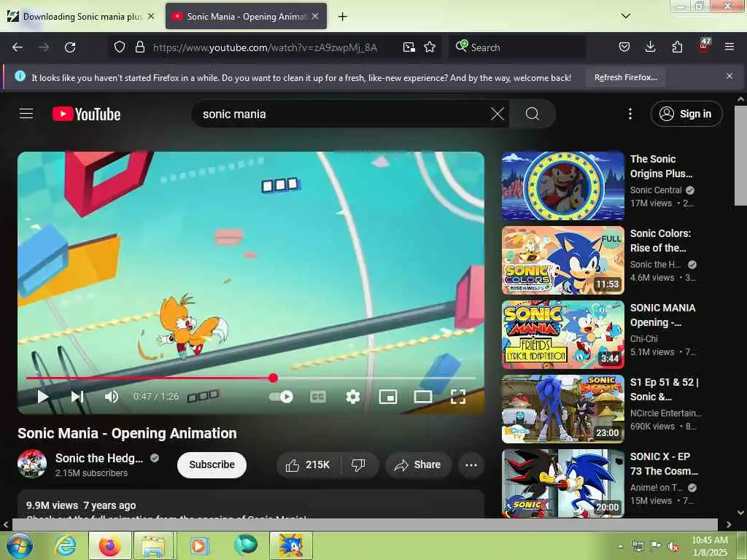The width and height of the screenshot is (747, 560).
Task: Open picture-in-picture icon in the address bar
Action: click(409, 47)
